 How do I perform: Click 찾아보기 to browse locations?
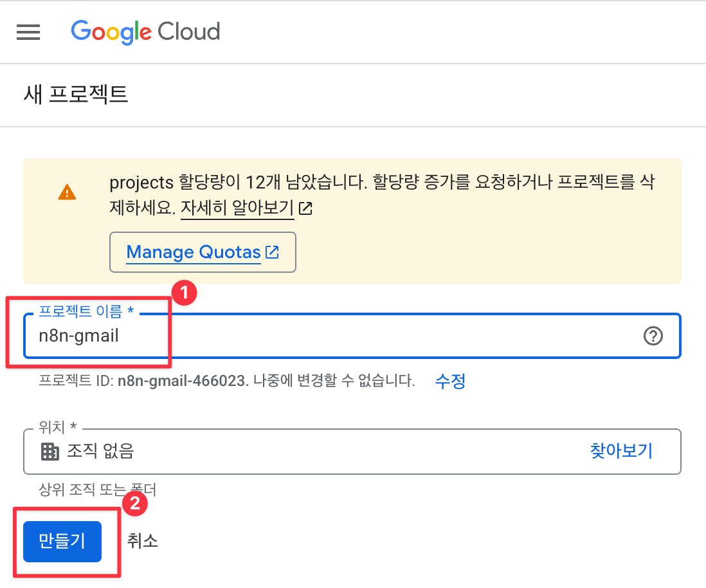coord(621,450)
